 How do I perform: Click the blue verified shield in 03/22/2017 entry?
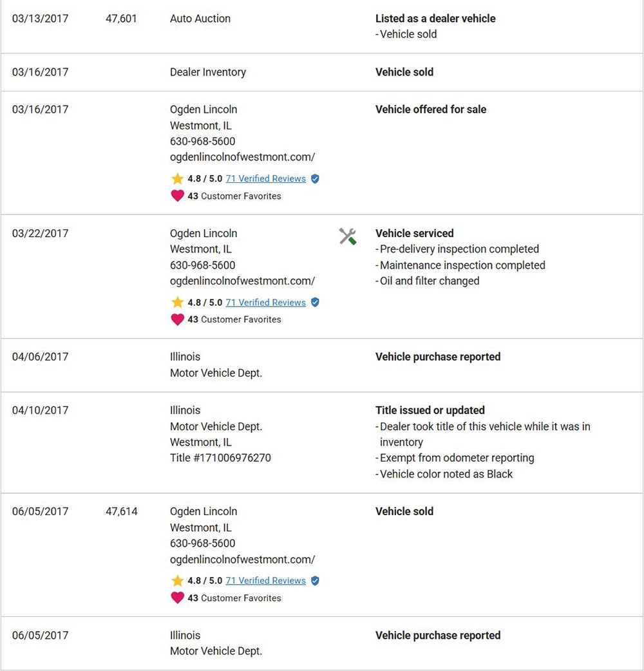tap(315, 302)
